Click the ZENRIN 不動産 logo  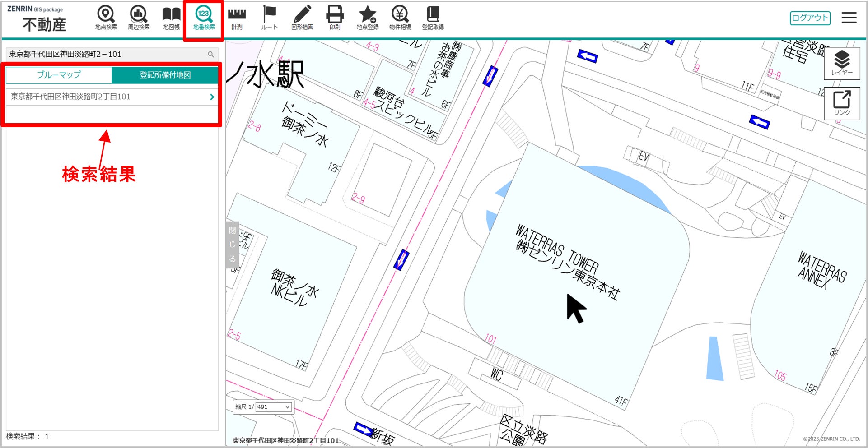coord(37,19)
